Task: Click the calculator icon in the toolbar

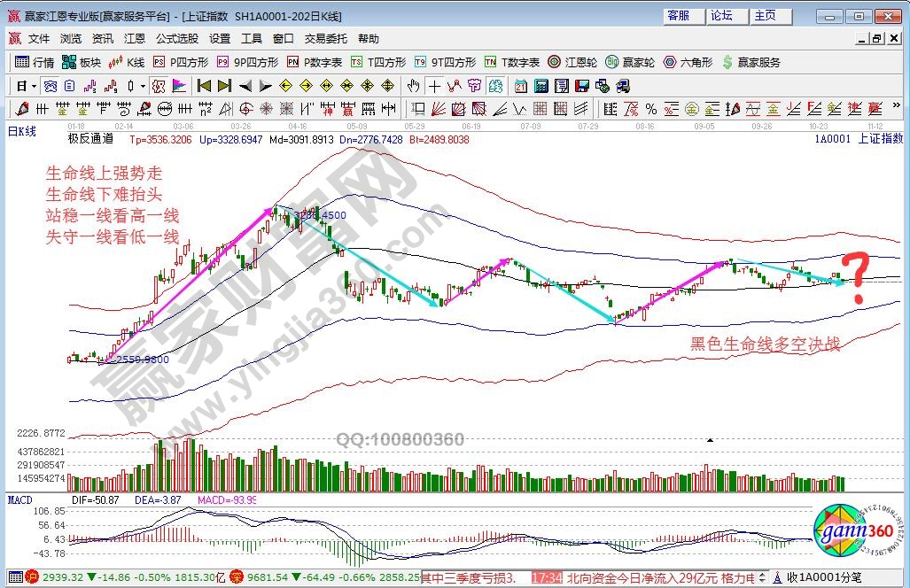Action: [540, 86]
